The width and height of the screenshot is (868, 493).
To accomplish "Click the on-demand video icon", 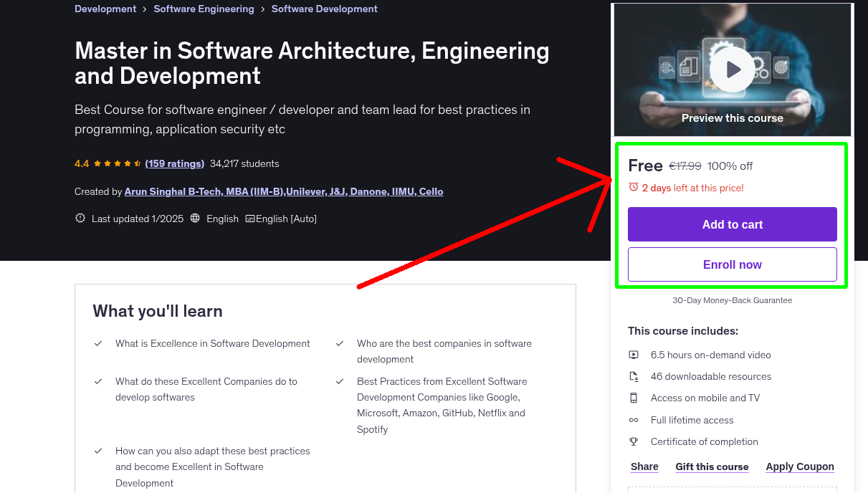I will point(634,355).
